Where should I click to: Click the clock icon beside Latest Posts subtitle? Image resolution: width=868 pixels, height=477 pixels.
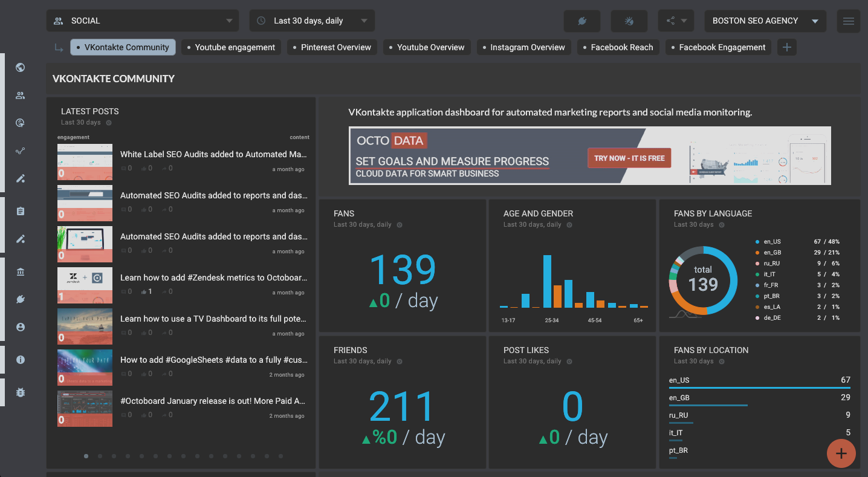(109, 123)
